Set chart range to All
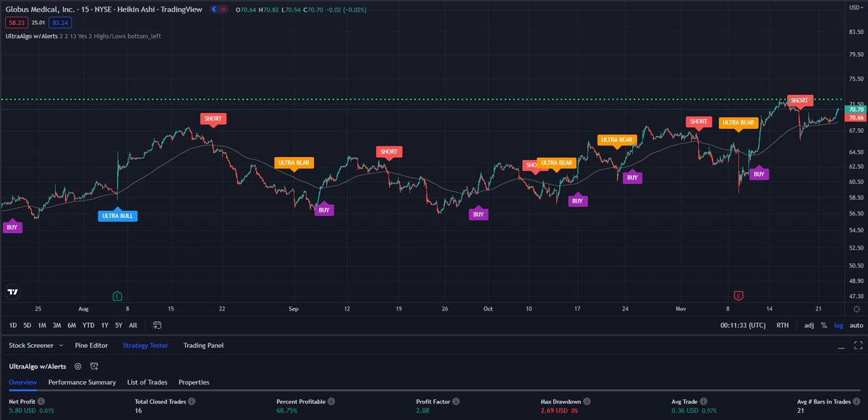Screen dimensions: 868x420 pos(132,325)
